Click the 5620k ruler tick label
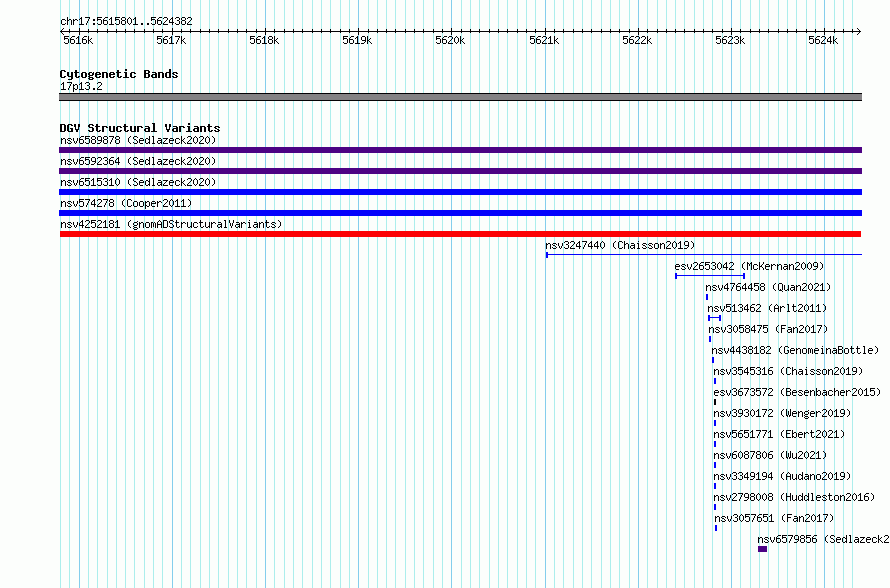The width and height of the screenshot is (890, 588). [x=450, y=40]
